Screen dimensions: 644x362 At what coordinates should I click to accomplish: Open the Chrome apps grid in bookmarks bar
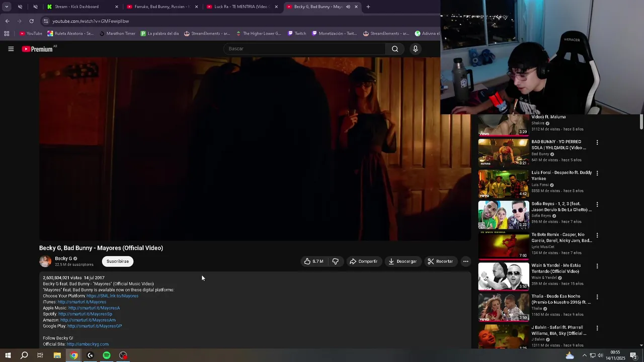[x=7, y=34]
